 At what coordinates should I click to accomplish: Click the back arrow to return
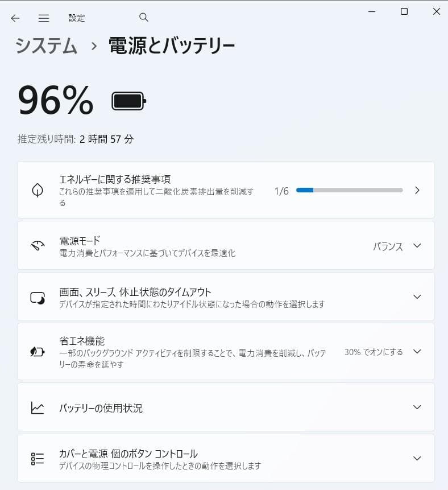tap(15, 18)
